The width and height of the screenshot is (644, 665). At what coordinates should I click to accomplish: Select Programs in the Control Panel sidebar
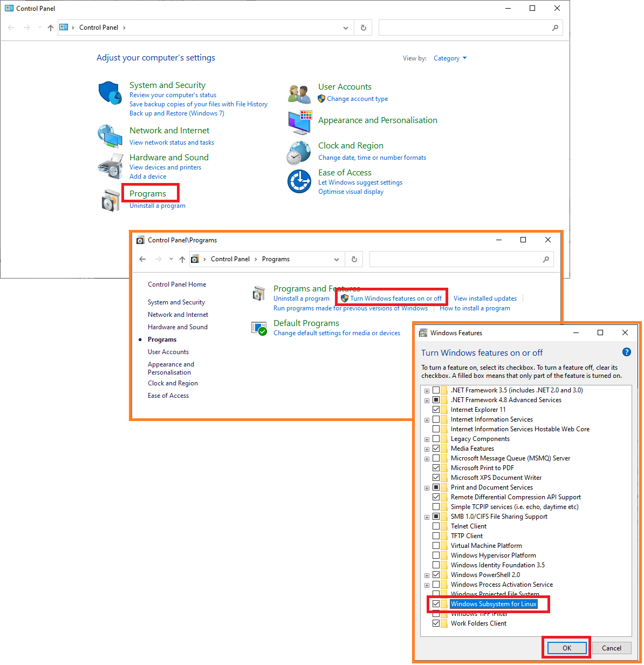click(x=162, y=339)
